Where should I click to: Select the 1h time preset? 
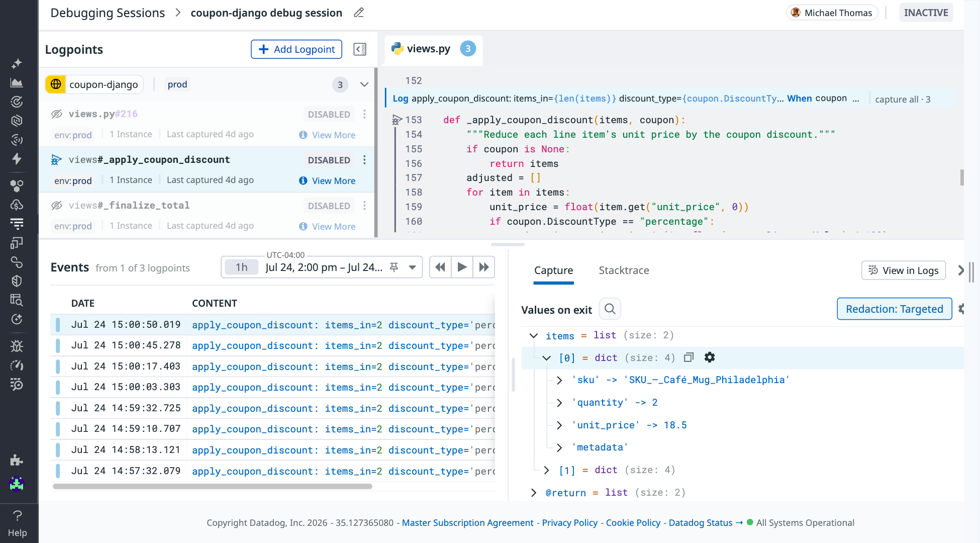[x=241, y=267]
